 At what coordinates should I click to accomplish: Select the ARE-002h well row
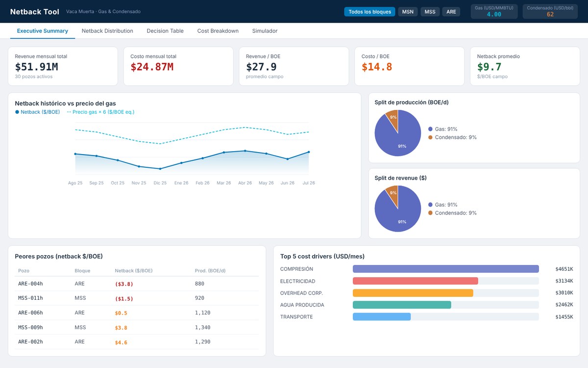pos(137,342)
